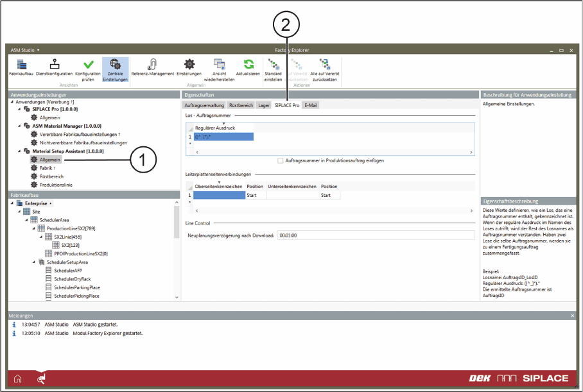
Task: Open the ASM Studio dropdown menu
Action: coord(26,49)
